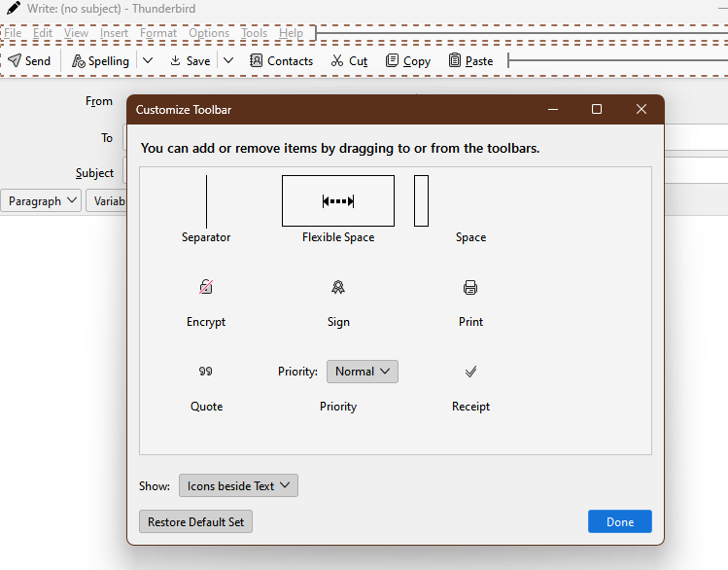The image size is (728, 570).
Task: Select the Flexible Space item
Action: pyautogui.click(x=338, y=201)
